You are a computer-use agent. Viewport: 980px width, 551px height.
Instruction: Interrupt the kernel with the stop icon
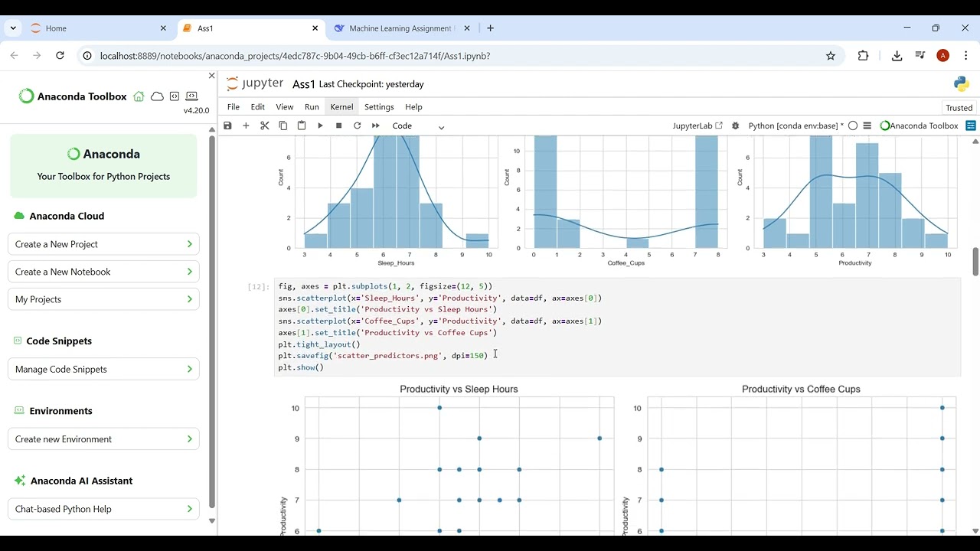(338, 126)
